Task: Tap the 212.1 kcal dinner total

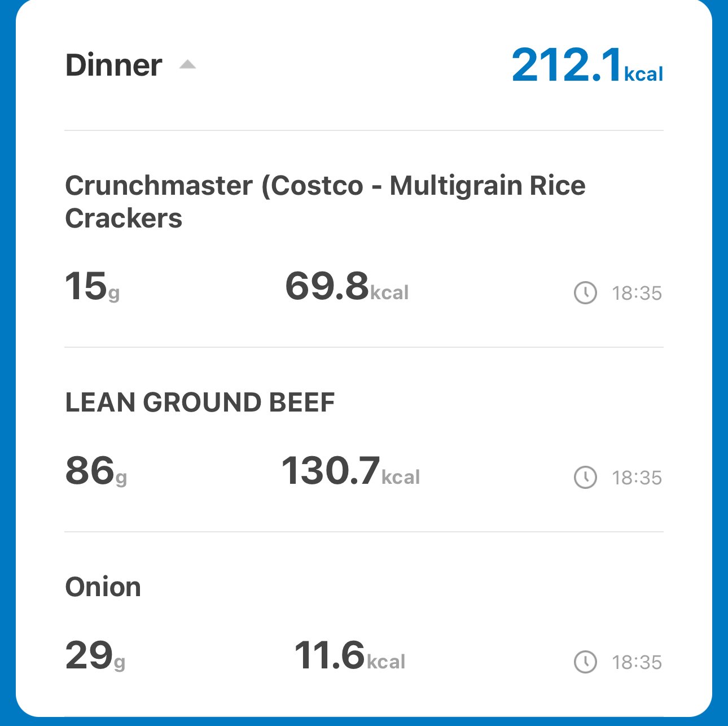Action: pyautogui.click(x=587, y=65)
